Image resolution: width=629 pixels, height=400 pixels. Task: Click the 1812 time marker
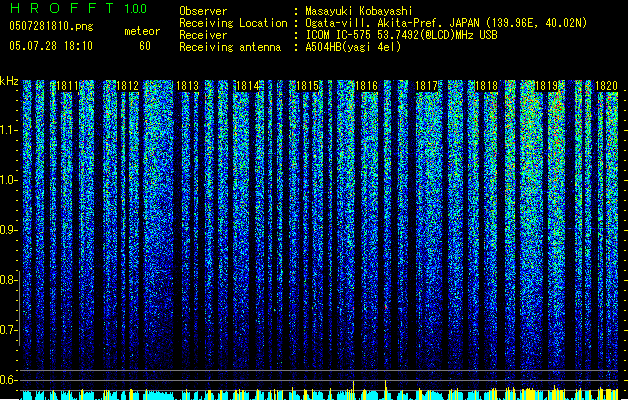coord(127,86)
